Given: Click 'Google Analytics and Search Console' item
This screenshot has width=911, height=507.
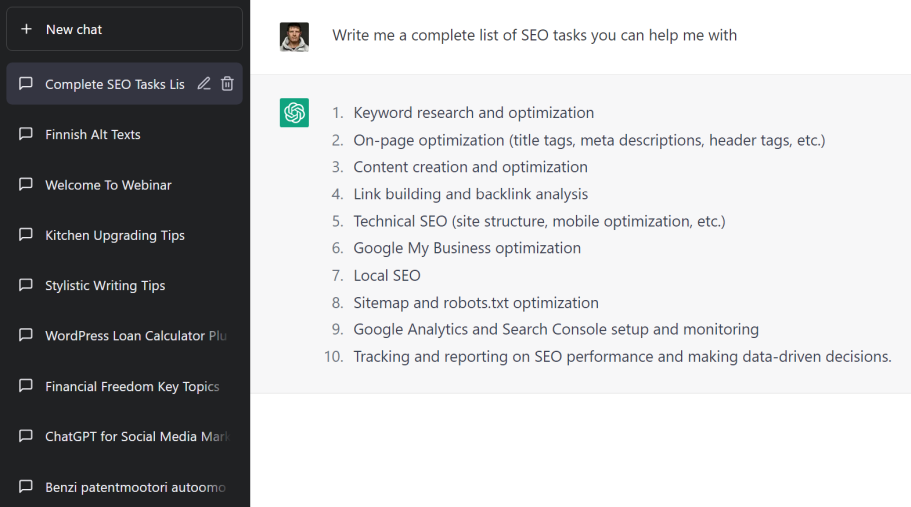Looking at the screenshot, I should (556, 329).
